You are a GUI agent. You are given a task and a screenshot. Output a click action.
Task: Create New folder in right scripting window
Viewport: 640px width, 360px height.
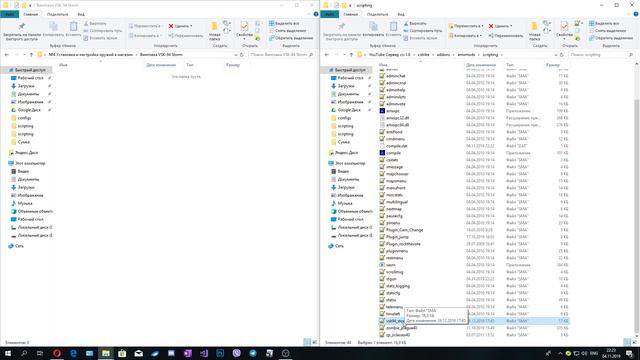tap(535, 31)
